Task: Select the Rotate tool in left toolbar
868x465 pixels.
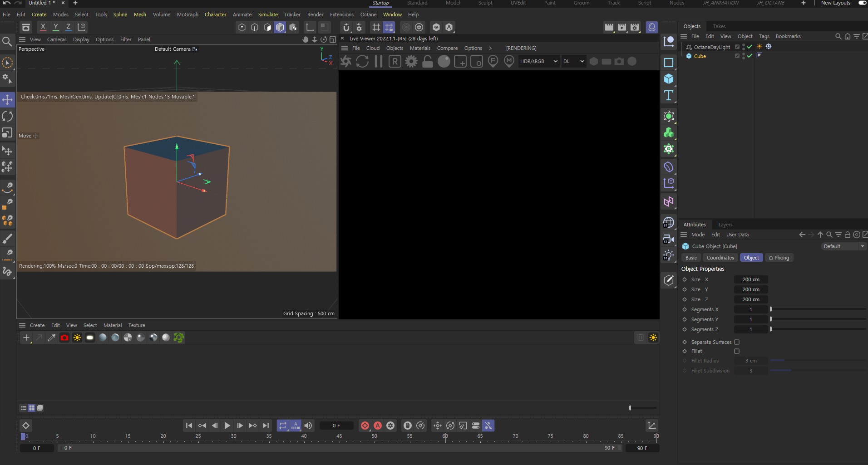Action: pyautogui.click(x=7, y=116)
